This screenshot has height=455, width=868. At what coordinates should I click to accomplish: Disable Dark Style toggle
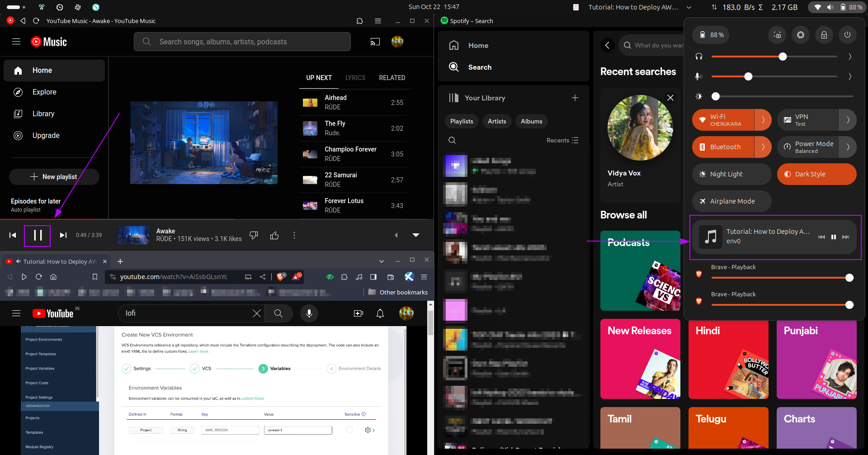(816, 174)
